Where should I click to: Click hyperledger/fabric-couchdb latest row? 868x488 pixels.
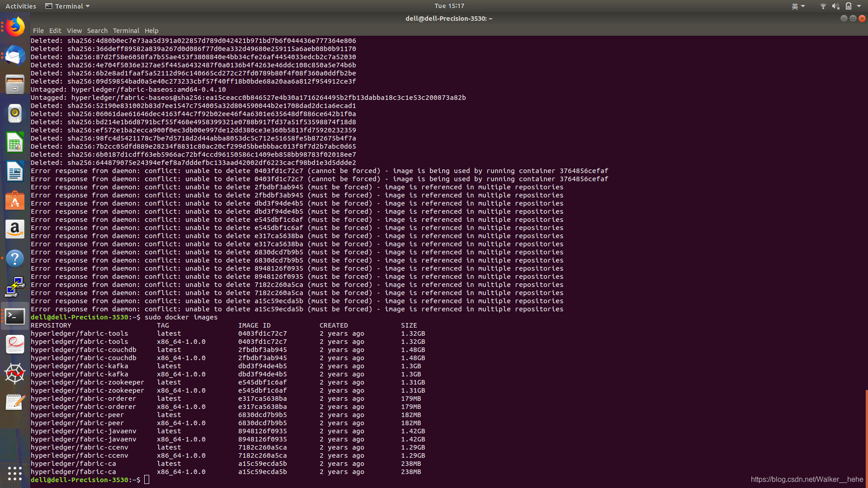point(228,350)
